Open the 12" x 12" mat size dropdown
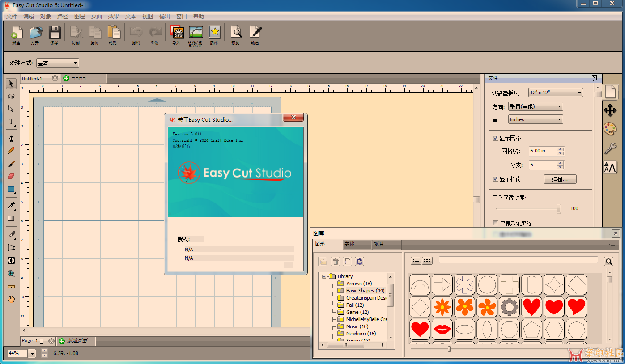625x364 pixels. [556, 93]
